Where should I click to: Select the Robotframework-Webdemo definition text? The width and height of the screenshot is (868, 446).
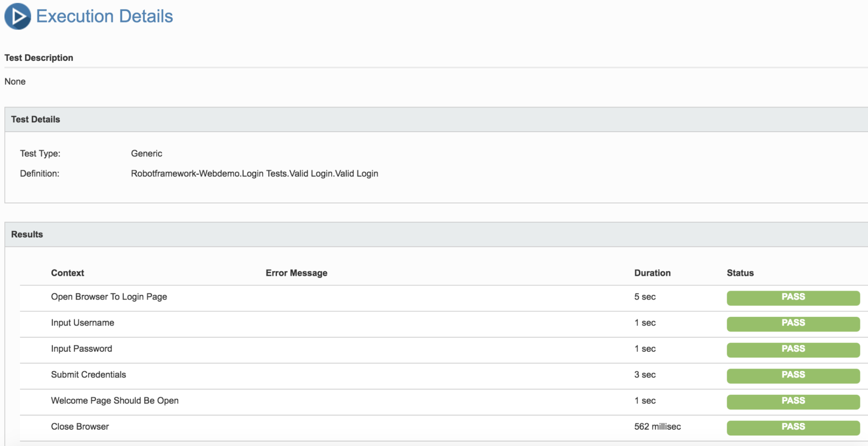[255, 173]
